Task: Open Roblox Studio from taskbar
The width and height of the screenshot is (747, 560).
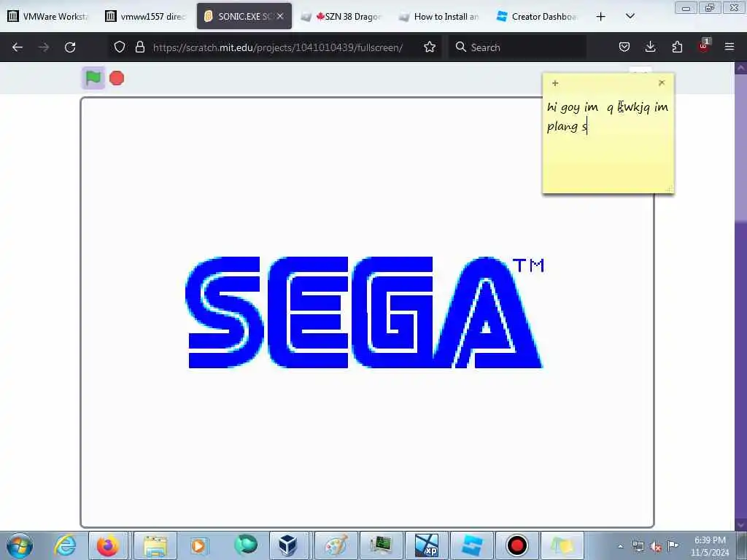Action: [472, 545]
